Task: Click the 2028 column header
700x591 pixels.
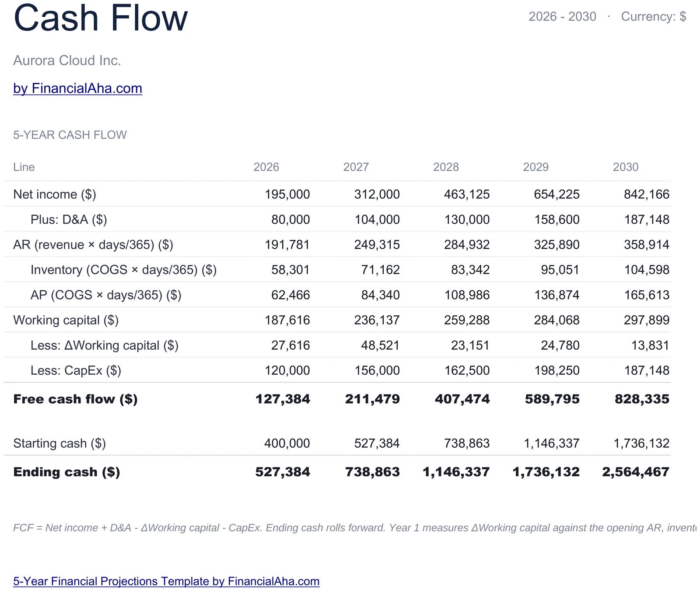Action: [446, 167]
